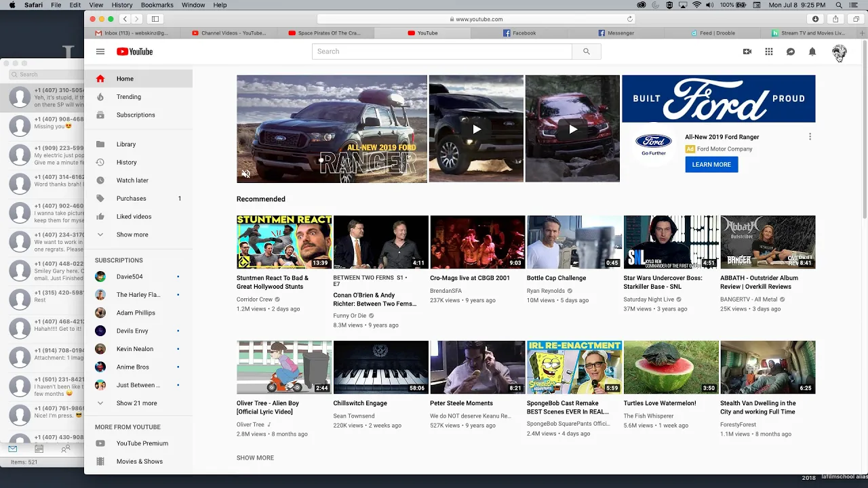Open Liked videos in sidebar
This screenshot has width=868, height=488.
(138, 217)
